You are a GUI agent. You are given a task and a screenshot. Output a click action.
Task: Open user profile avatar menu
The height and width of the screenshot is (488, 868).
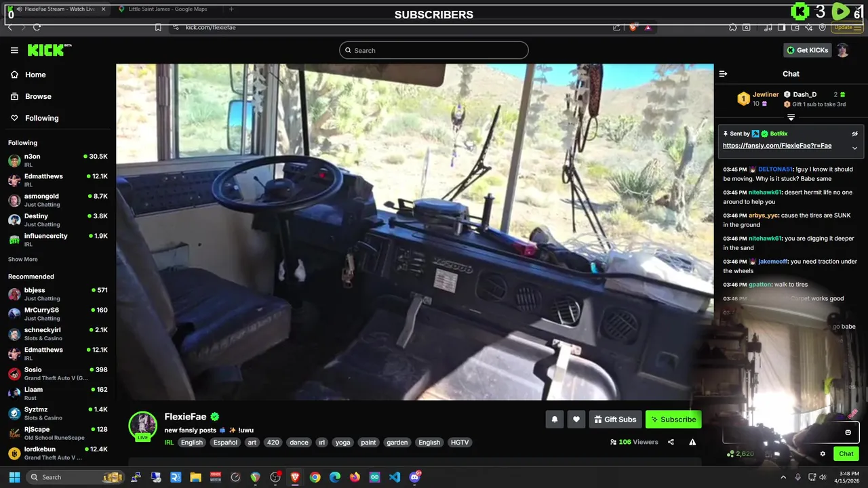coord(843,50)
